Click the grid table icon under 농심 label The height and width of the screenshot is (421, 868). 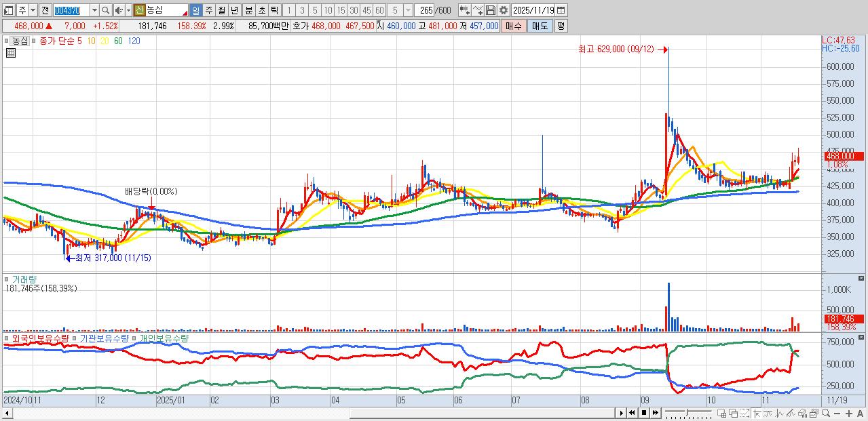pyautogui.click(x=11, y=53)
